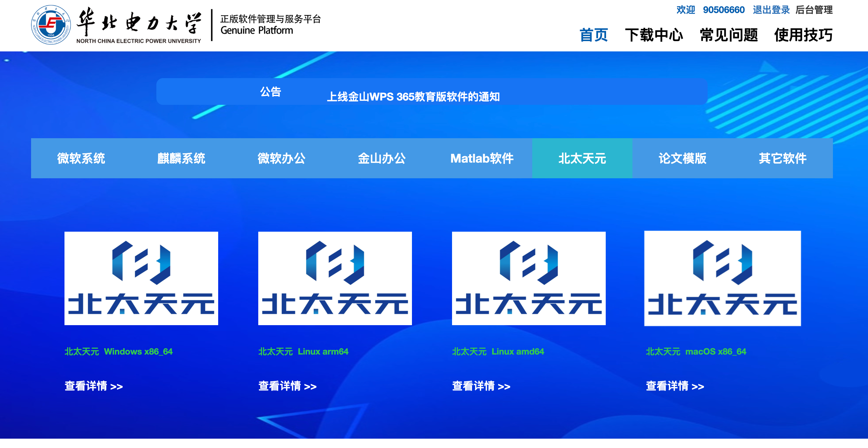
Task: Switch to the 微软办公 tab
Action: [x=281, y=158]
